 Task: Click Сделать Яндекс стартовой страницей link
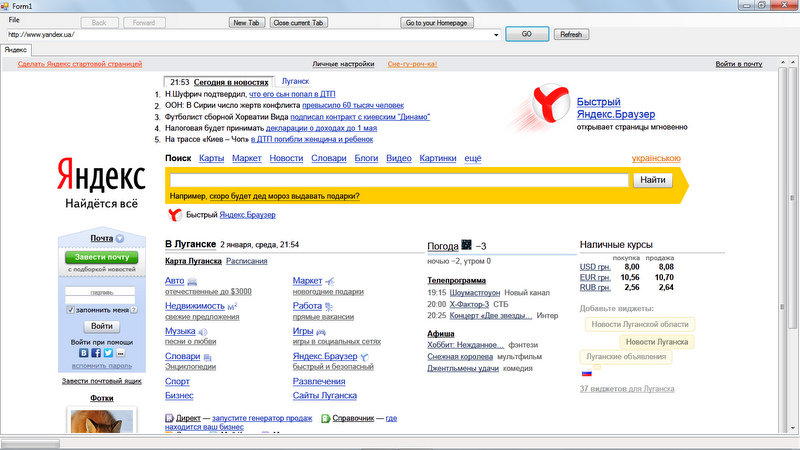coord(80,64)
